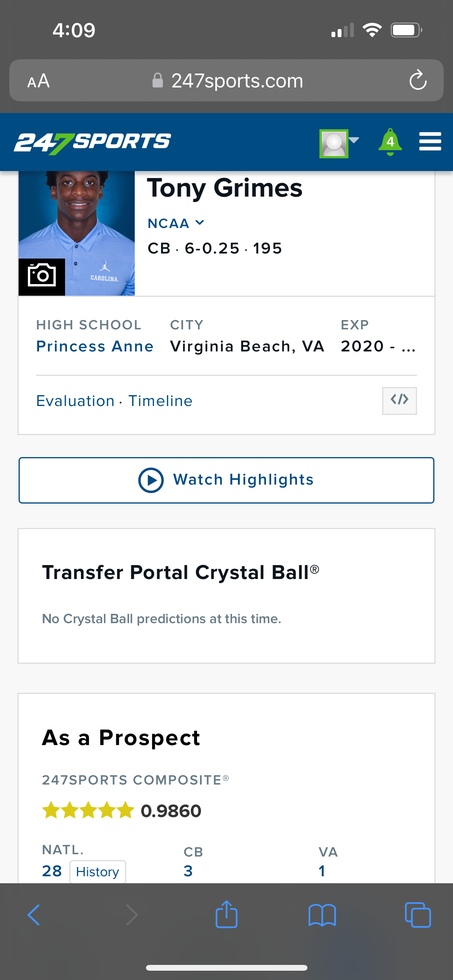Open player photo gallery camera icon
Image resolution: width=453 pixels, height=980 pixels.
click(x=42, y=276)
